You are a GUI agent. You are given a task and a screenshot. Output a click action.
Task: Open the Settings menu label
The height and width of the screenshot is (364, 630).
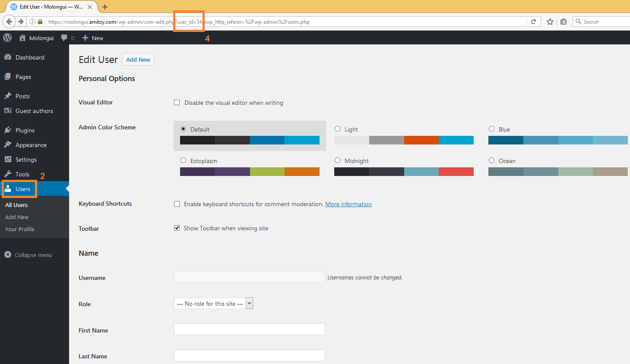tap(26, 160)
